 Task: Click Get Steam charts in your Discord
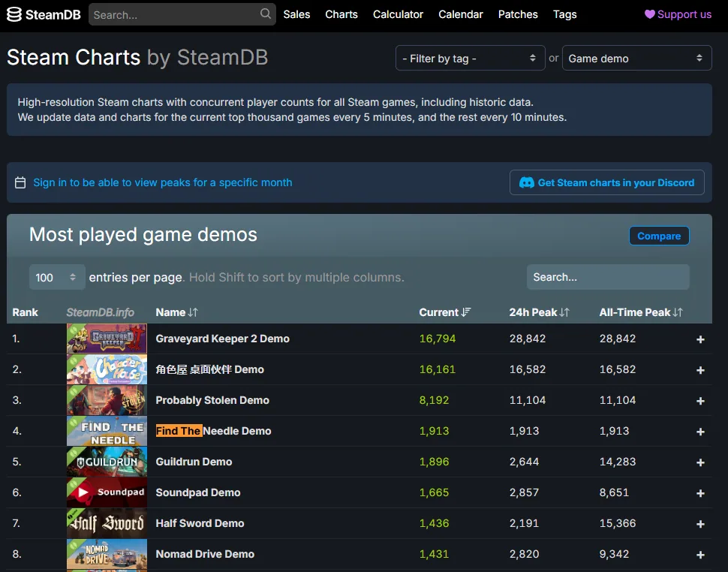606,182
